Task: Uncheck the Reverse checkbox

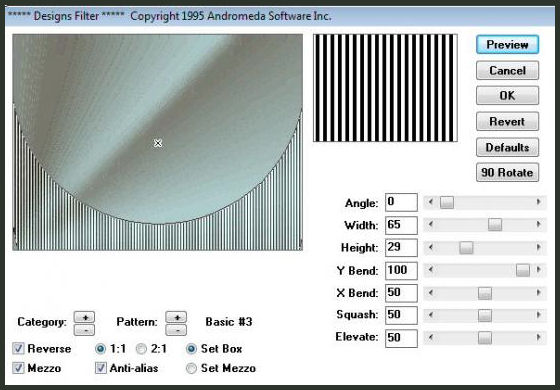Action: [x=18, y=349]
